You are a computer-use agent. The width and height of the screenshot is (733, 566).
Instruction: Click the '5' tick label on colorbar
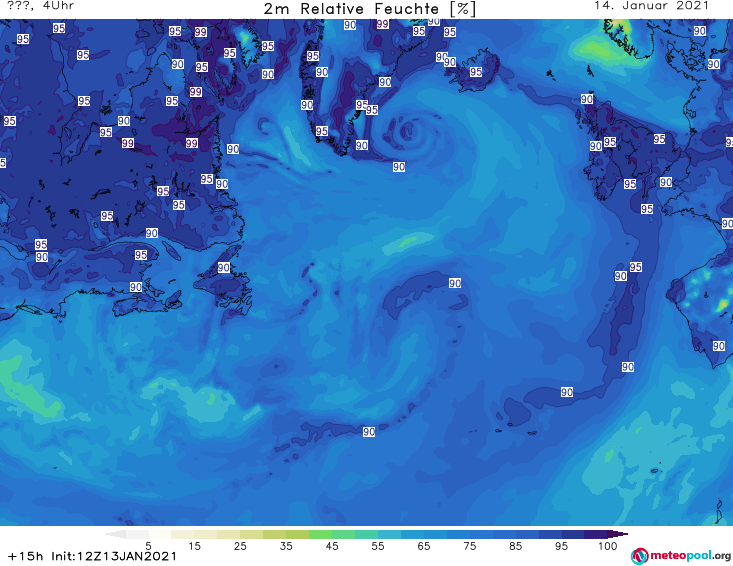(x=148, y=546)
